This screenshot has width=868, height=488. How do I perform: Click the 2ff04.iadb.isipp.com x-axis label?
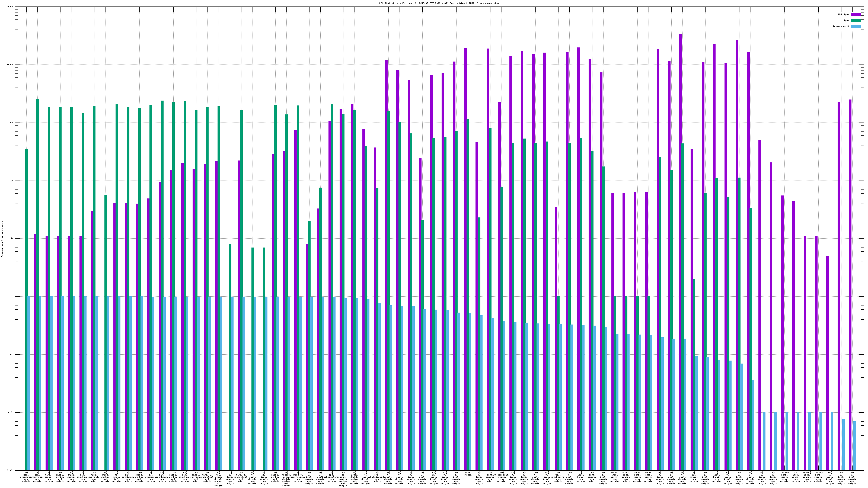pyautogui.click(x=615, y=477)
